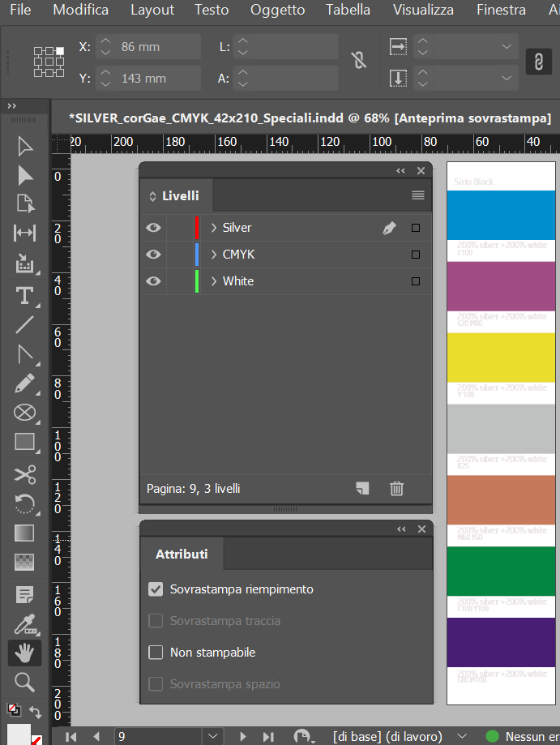Open Livelli panel hamburger menu
The image size is (560, 745).
418,195
